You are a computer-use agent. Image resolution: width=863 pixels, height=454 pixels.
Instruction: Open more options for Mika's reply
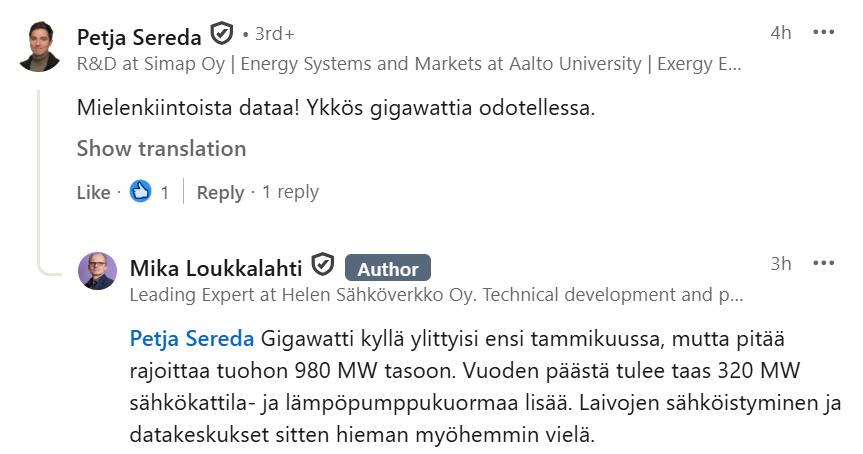[x=823, y=264]
